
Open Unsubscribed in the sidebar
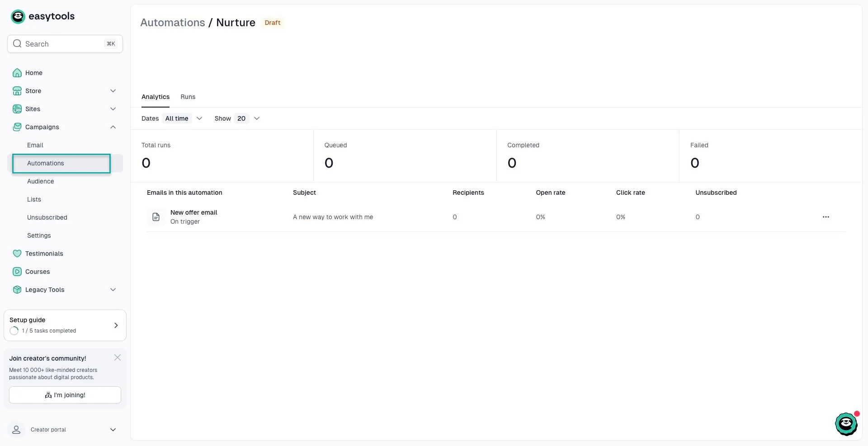point(47,217)
